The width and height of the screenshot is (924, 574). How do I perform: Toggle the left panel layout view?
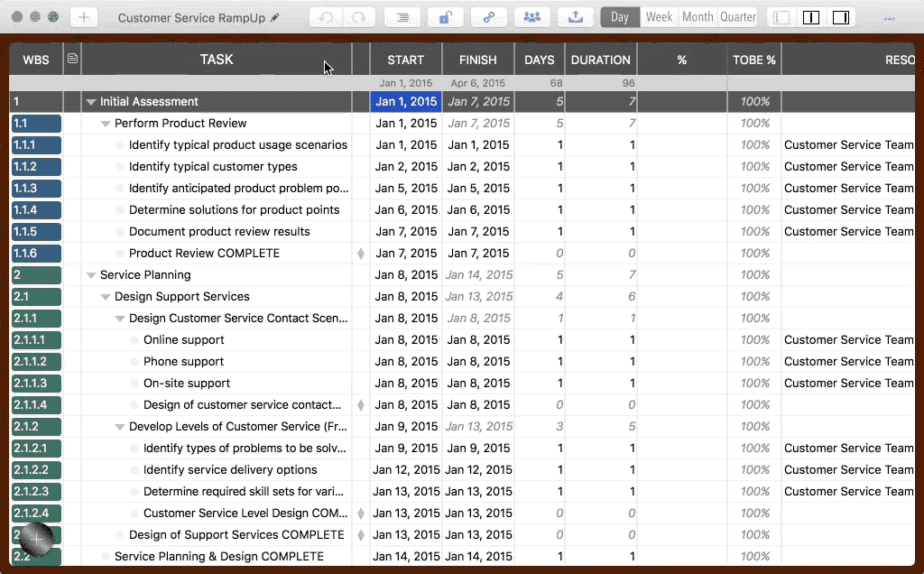click(x=782, y=17)
